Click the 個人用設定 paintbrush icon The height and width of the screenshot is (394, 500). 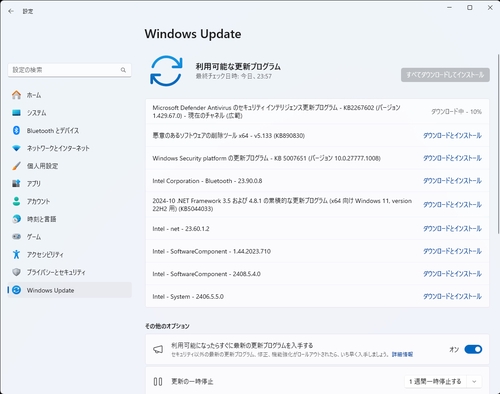16,166
